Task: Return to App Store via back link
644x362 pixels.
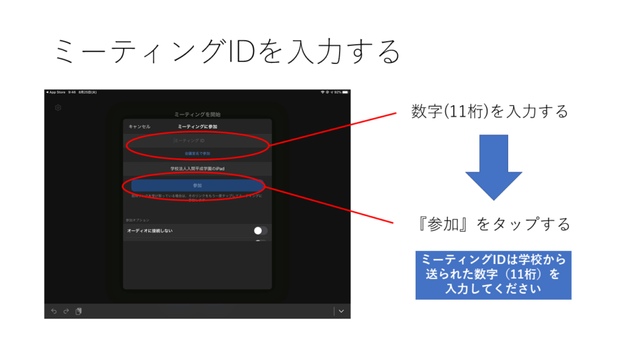Action: coord(56,92)
